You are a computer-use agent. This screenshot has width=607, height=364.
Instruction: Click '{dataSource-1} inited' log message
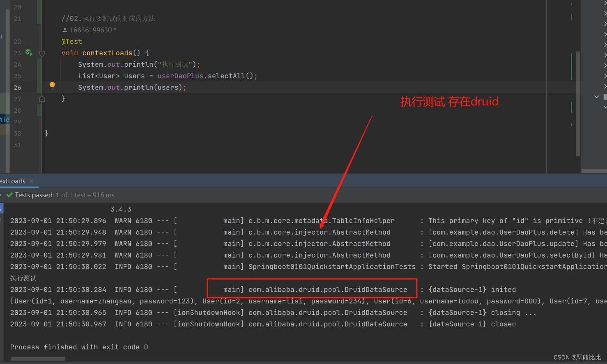pyautogui.click(x=472, y=290)
